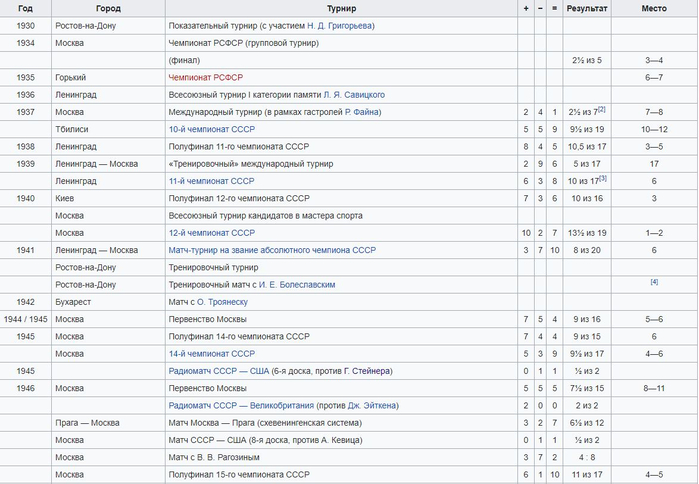Follow the Дж. Эйткена link
This screenshot has width=699, height=484.
(x=372, y=406)
